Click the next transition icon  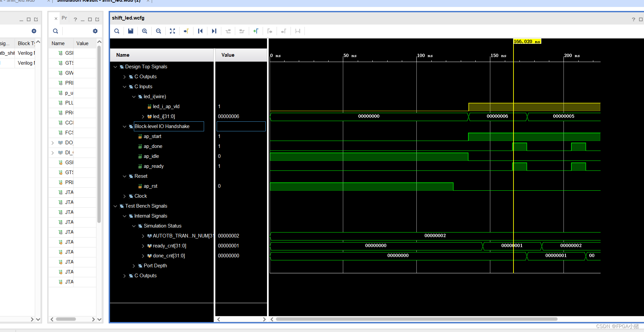point(242,31)
